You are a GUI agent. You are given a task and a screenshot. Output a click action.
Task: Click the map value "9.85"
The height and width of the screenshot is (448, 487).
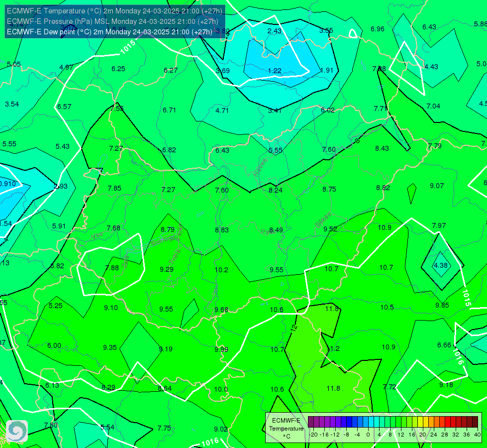click(442, 305)
